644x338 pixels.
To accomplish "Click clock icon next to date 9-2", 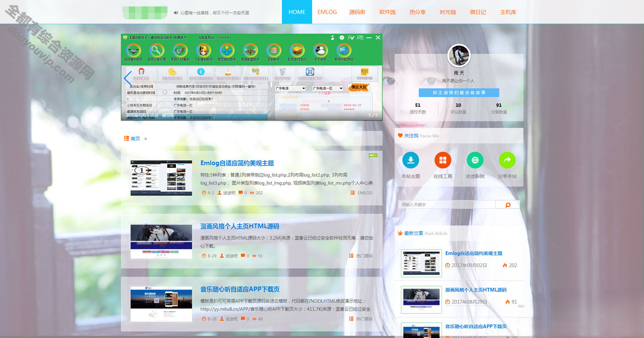I will coord(204,193).
